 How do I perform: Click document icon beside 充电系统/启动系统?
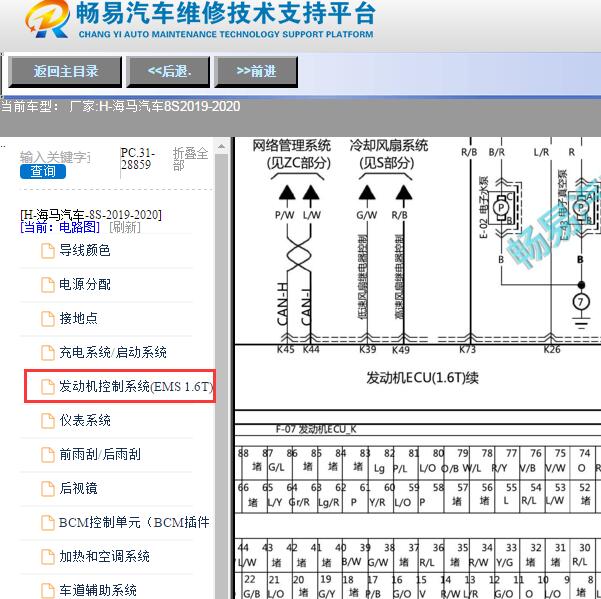click(48, 353)
